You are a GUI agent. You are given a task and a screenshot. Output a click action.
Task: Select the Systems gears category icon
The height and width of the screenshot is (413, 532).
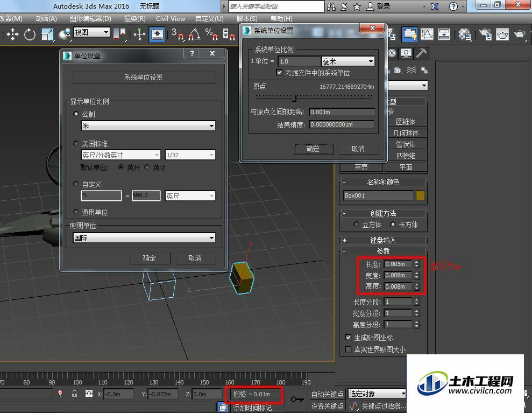click(x=424, y=71)
